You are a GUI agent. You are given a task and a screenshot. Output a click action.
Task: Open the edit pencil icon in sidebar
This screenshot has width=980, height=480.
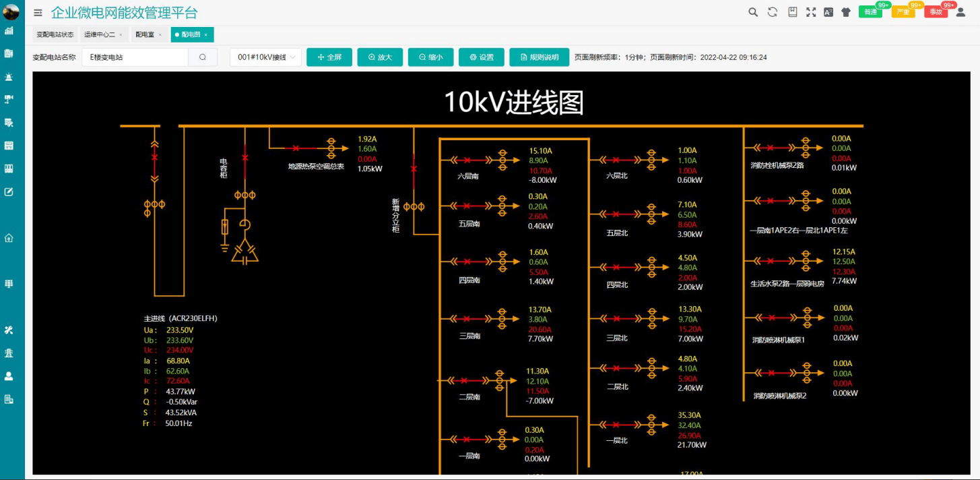(x=9, y=191)
